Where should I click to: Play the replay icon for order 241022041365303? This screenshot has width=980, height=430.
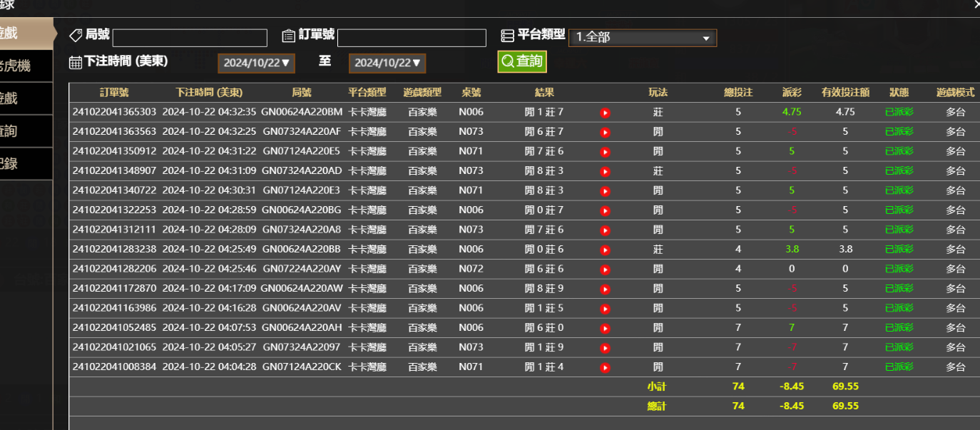pyautogui.click(x=606, y=112)
